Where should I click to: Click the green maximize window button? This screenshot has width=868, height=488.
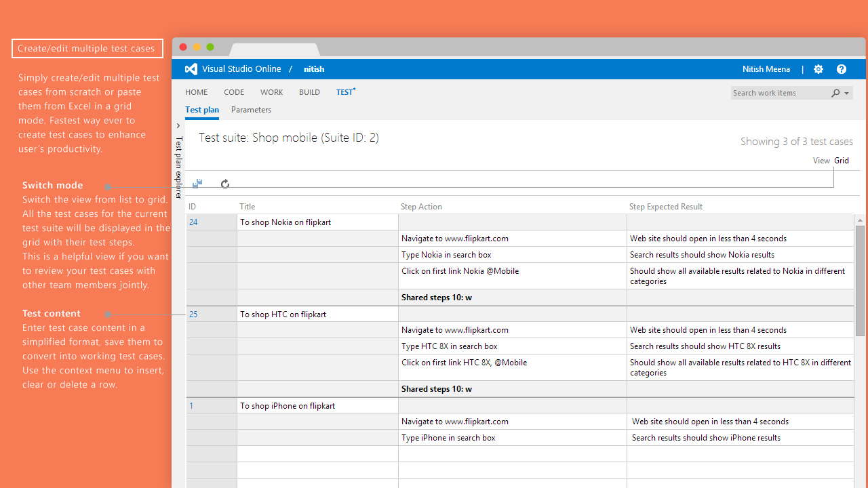click(210, 47)
